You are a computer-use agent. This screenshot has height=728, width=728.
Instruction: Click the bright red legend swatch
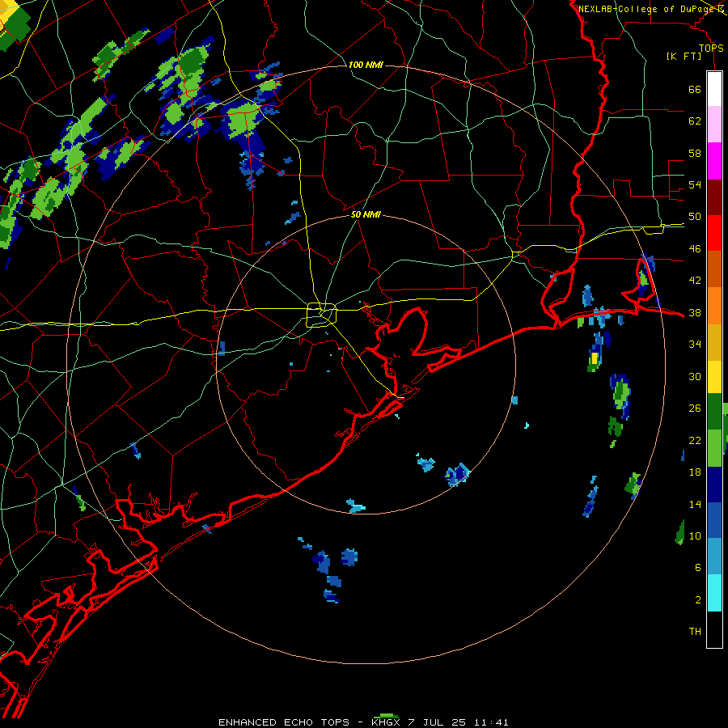click(x=714, y=233)
